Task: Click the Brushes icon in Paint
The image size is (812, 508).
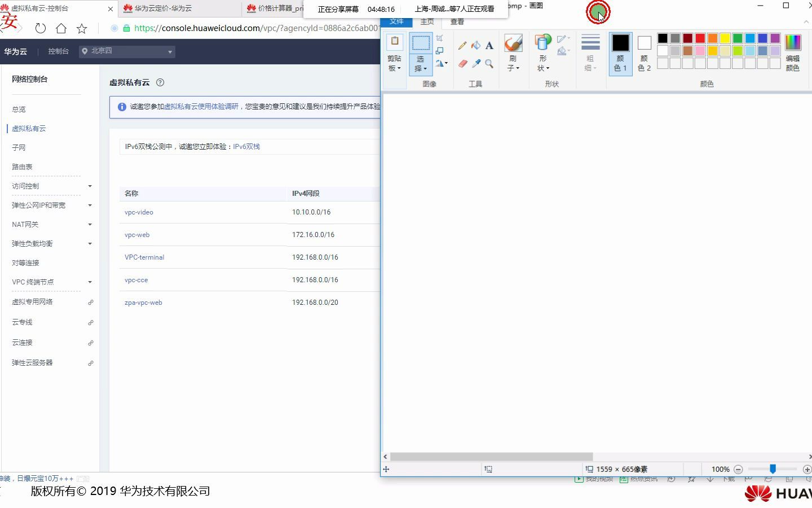Action: click(x=513, y=43)
